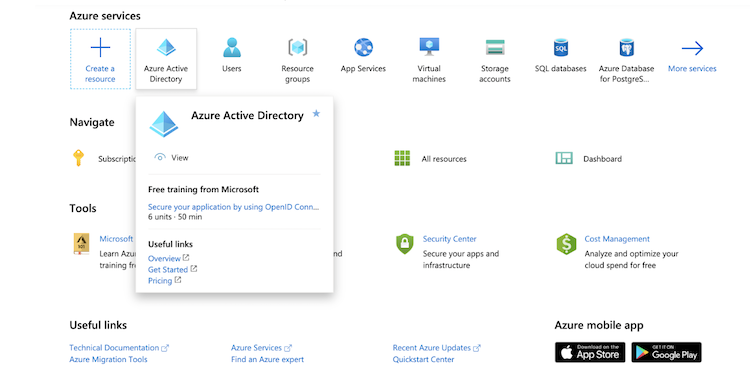Open Security Center tool
Viewport: 750px width, 387px height.
pyautogui.click(x=449, y=239)
